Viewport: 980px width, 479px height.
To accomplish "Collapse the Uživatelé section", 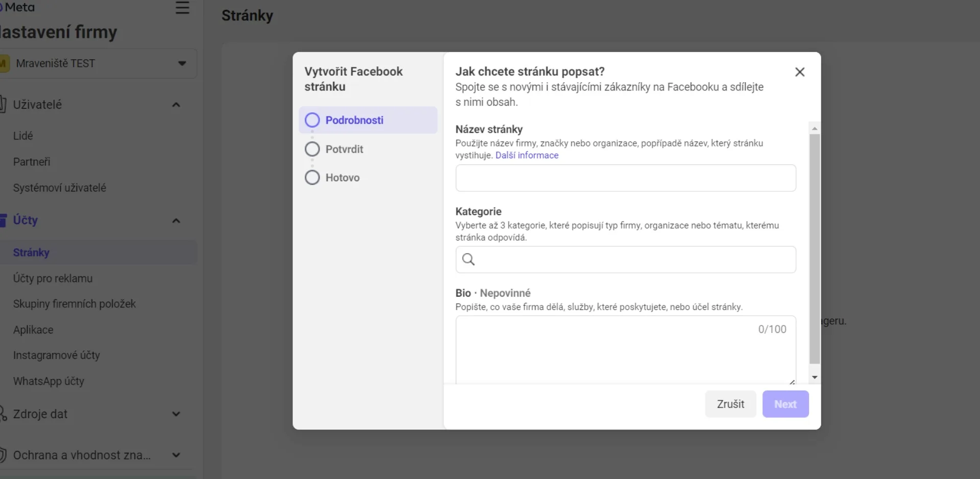I will coord(176,105).
